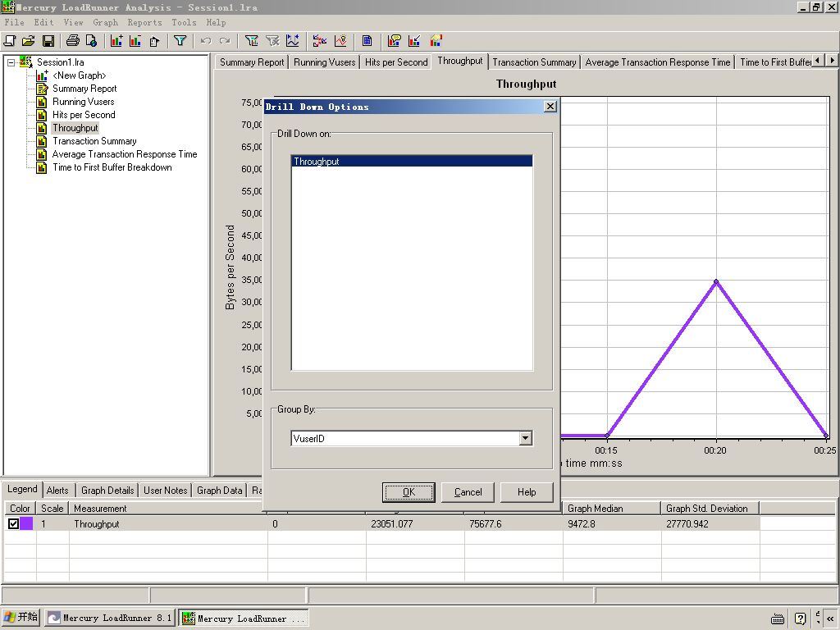Click the Delete Graph icon
The width and height of the screenshot is (840, 630).
coord(135,41)
